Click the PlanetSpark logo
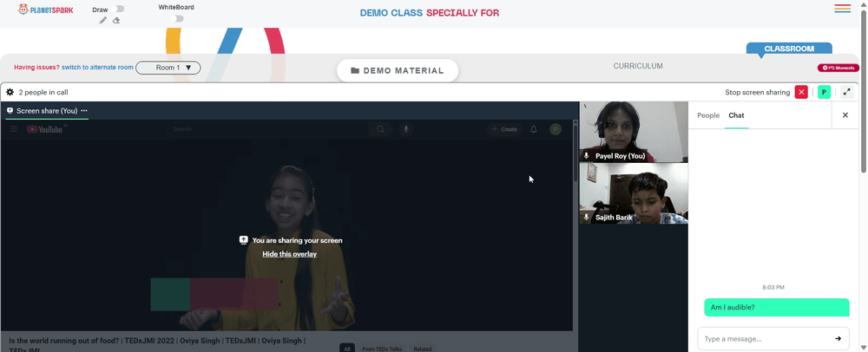 coord(45,10)
